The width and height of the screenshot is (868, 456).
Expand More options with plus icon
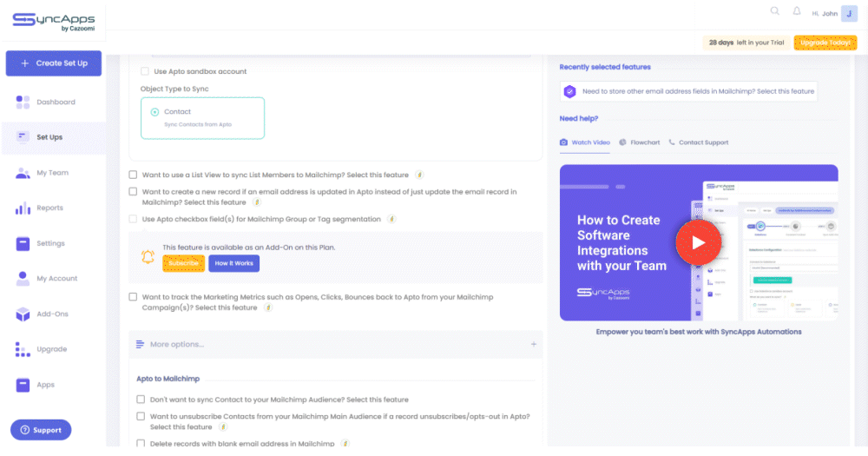[534, 344]
